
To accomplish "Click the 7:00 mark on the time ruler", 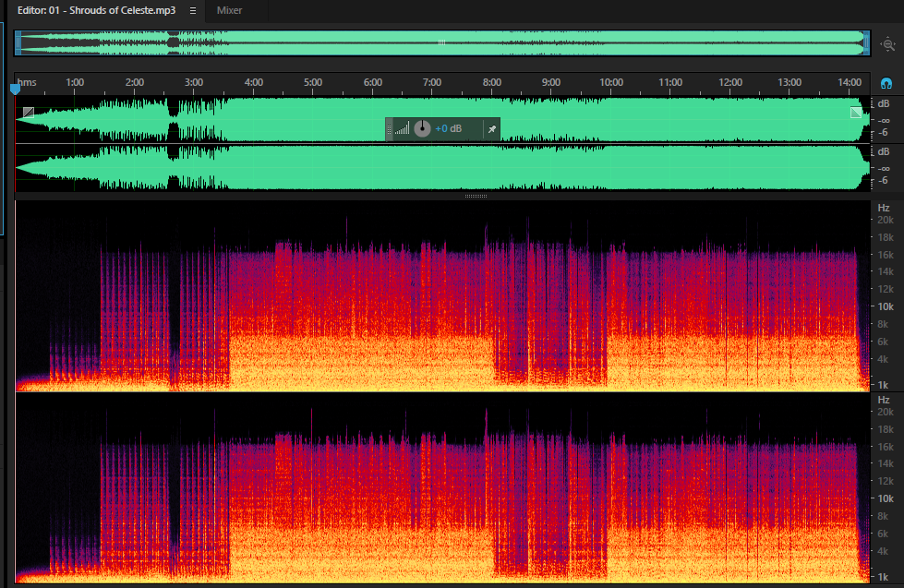I will (432, 82).
